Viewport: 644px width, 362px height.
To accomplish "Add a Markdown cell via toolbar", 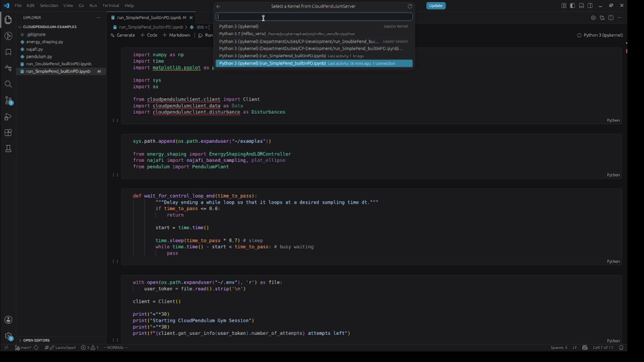I will pos(176,35).
